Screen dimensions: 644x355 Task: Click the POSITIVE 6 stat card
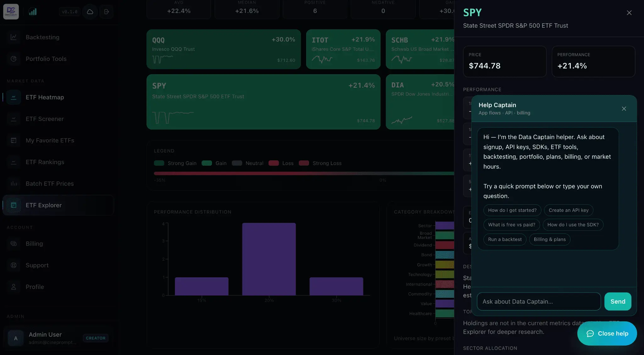(x=315, y=9)
